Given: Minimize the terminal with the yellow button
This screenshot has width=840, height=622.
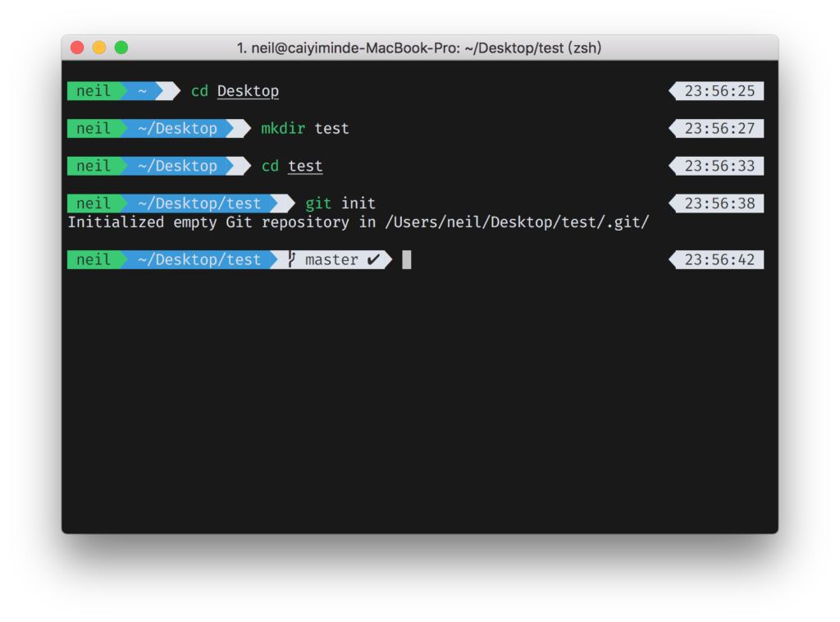Looking at the screenshot, I should click(99, 48).
